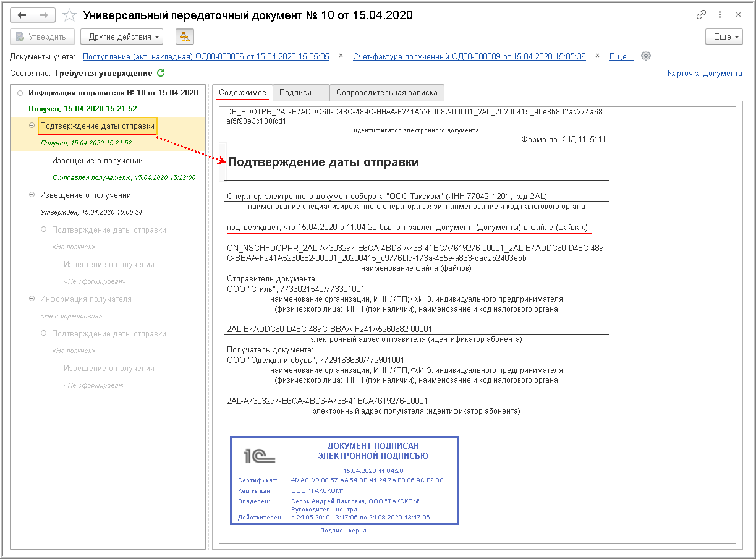The height and width of the screenshot is (559, 756).
Task: Click Форма по КНД 1115111 text
Action: click(564, 140)
